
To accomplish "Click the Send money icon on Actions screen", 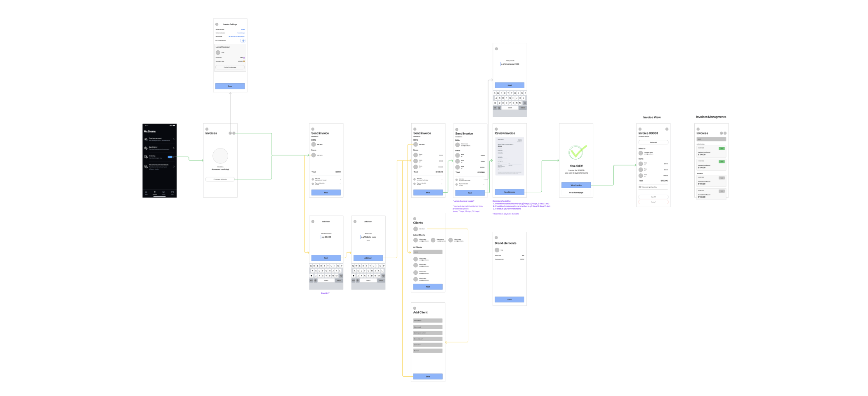I will 146,148.
